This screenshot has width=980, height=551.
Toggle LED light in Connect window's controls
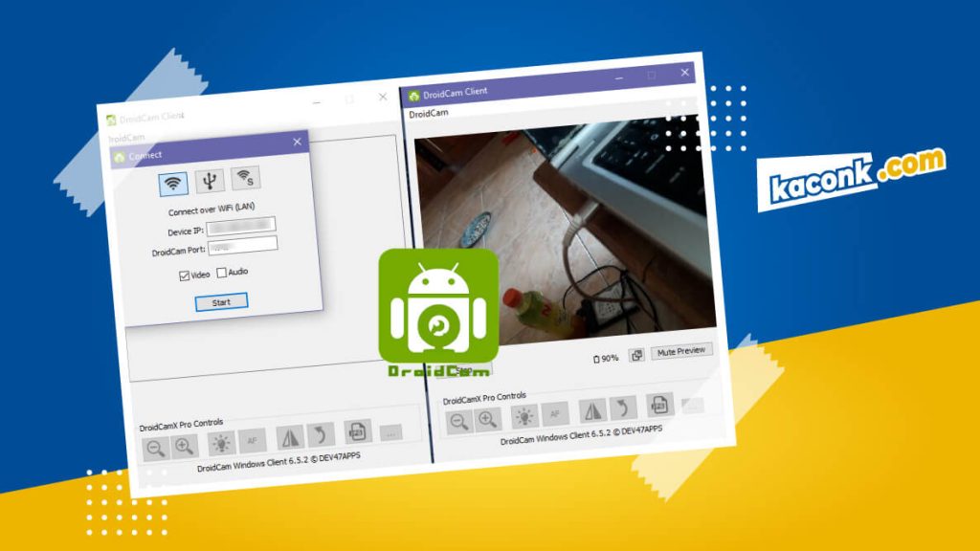[221, 443]
